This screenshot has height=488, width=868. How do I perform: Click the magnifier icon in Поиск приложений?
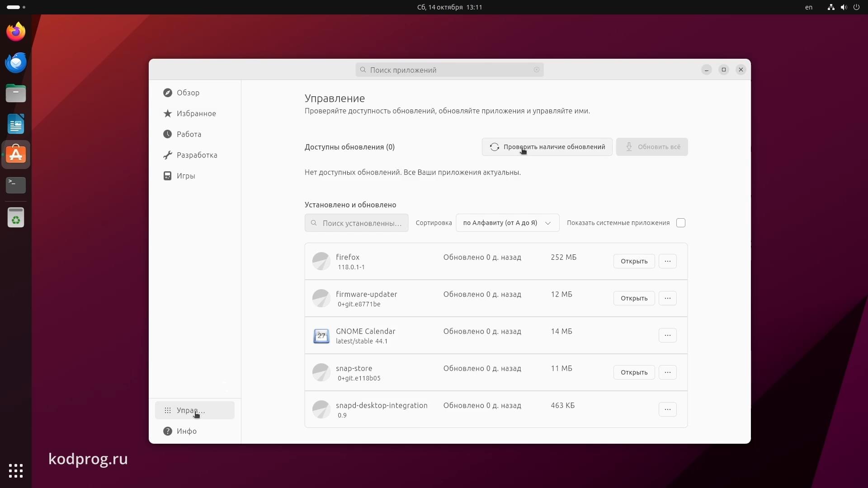[363, 70]
